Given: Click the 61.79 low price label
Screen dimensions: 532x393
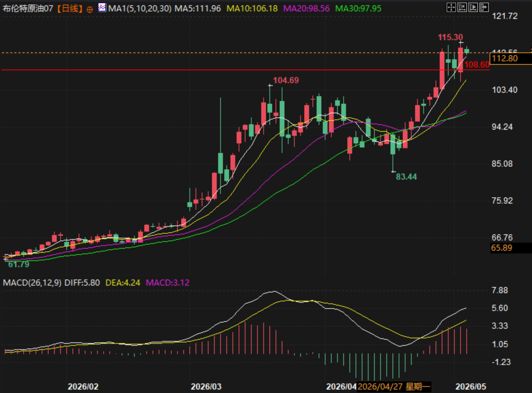Looking at the screenshot, I should coord(19,264).
